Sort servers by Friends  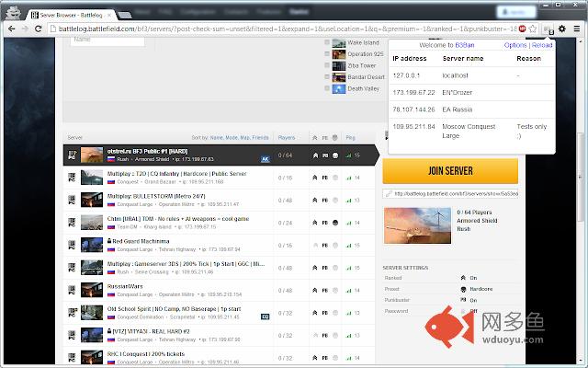pyautogui.click(x=260, y=138)
